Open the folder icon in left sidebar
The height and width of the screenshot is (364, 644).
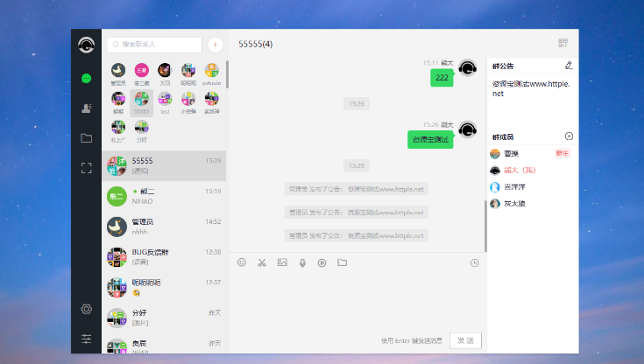pos(87,138)
